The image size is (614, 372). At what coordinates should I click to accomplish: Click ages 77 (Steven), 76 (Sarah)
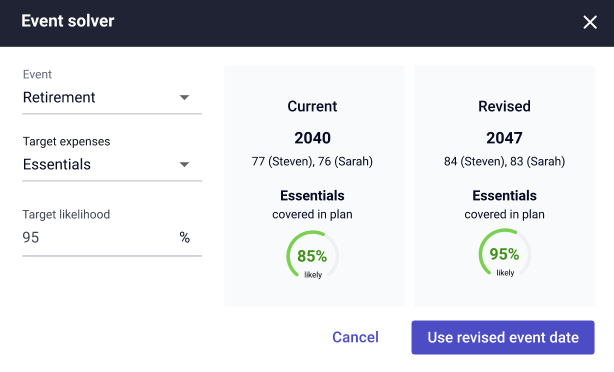coord(312,161)
